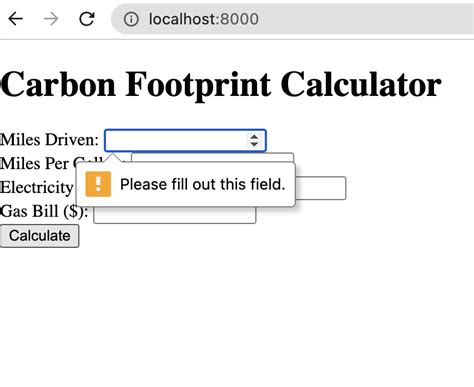Click the browser back arrow
The image size is (474, 387).
coord(15,19)
